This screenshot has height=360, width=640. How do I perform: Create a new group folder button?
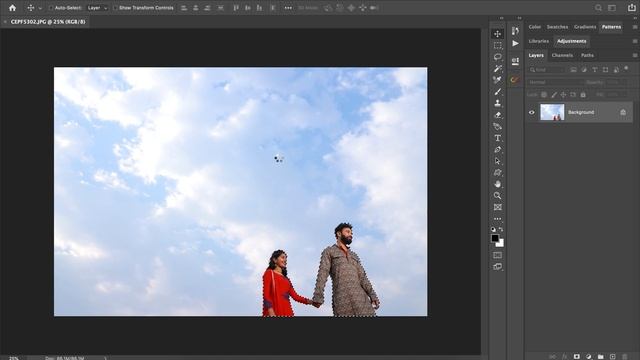point(600,356)
